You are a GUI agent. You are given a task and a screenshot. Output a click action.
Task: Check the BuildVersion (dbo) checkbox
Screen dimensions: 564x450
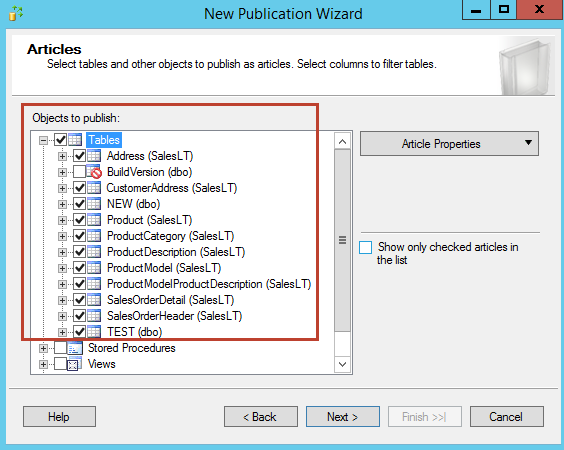pos(79,172)
